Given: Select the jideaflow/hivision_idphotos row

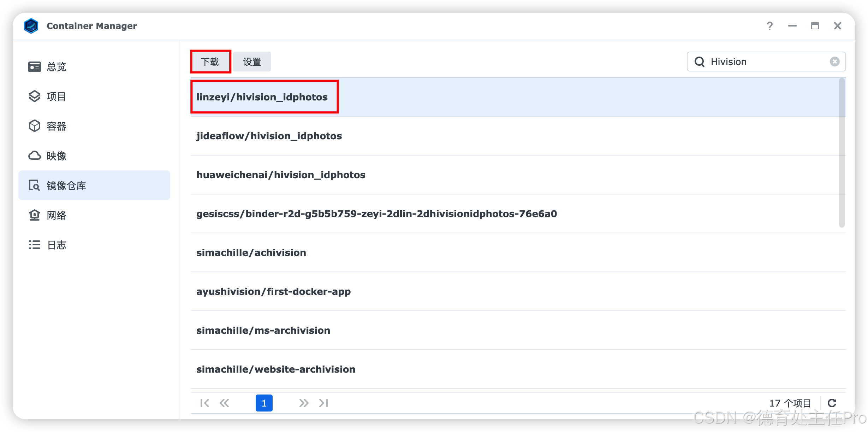Looking at the screenshot, I should tap(269, 136).
